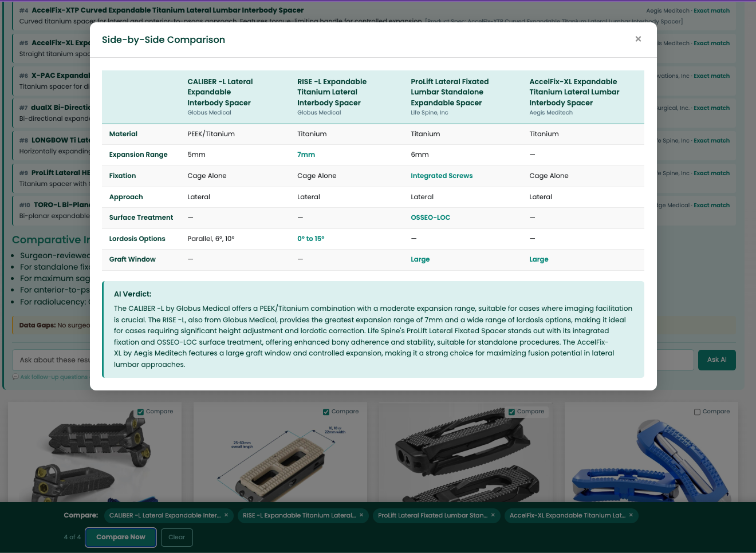Uncheck Compare on the CALIBER product card
Screen dimensions: 756x553
point(140,412)
